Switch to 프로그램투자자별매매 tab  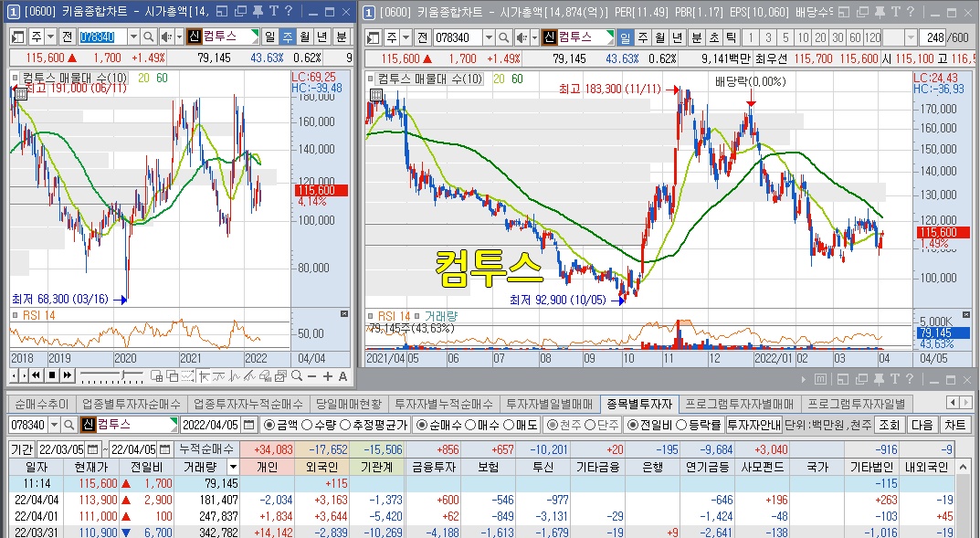click(x=740, y=404)
